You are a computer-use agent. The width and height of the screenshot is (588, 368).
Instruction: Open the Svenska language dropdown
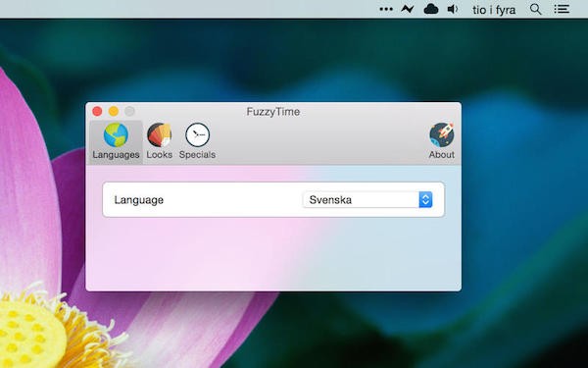pos(367,200)
